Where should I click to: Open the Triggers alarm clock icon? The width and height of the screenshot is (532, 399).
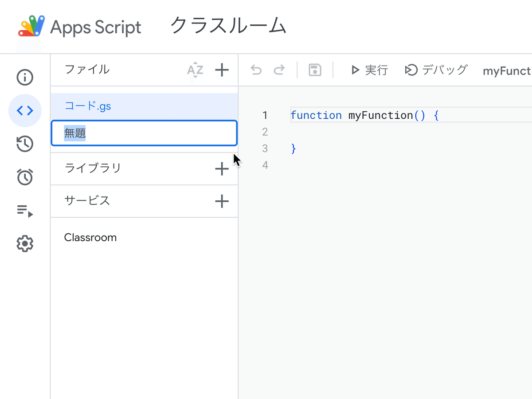25,177
